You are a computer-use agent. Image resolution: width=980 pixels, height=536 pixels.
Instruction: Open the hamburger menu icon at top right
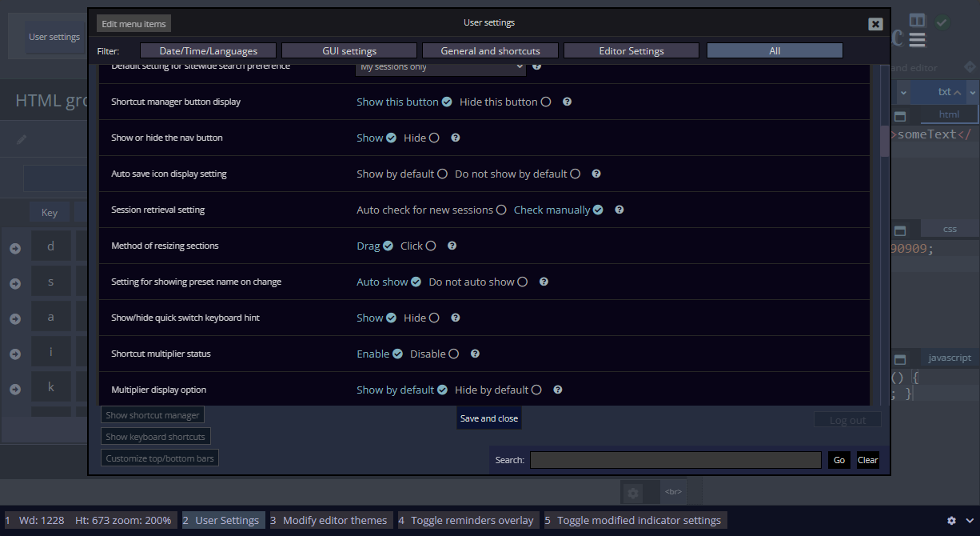(917, 40)
